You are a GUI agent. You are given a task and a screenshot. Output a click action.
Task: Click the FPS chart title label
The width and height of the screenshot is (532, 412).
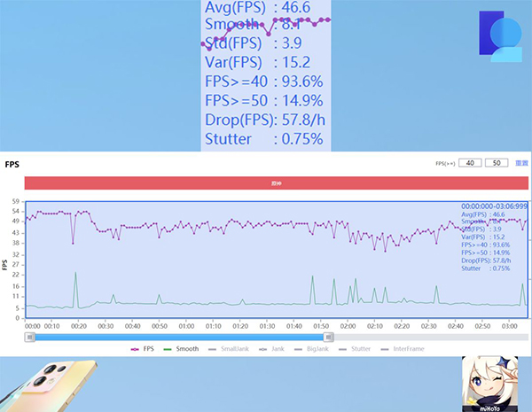click(12, 165)
